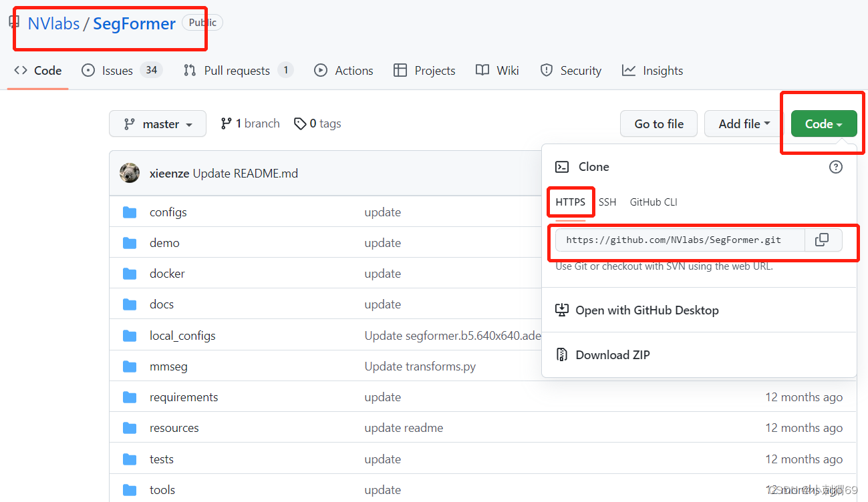Click the branch icon beside 1 branch
The image size is (868, 502).
pyautogui.click(x=227, y=123)
